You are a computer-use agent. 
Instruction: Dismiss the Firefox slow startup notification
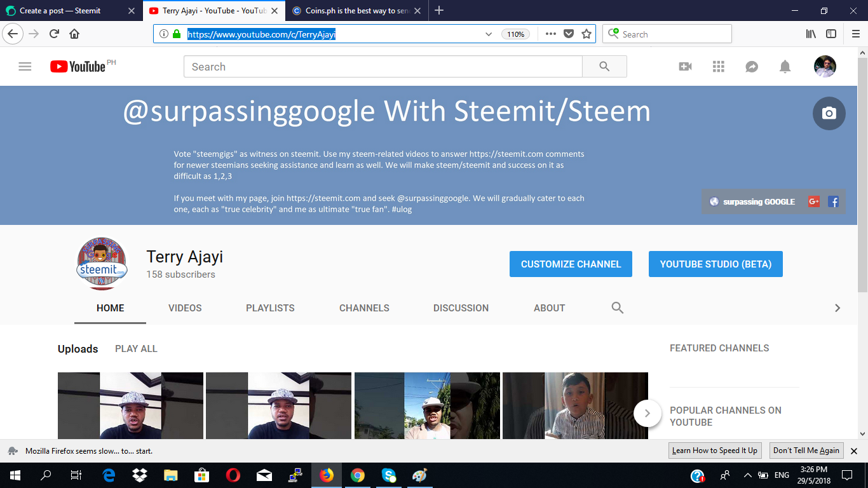click(854, 451)
